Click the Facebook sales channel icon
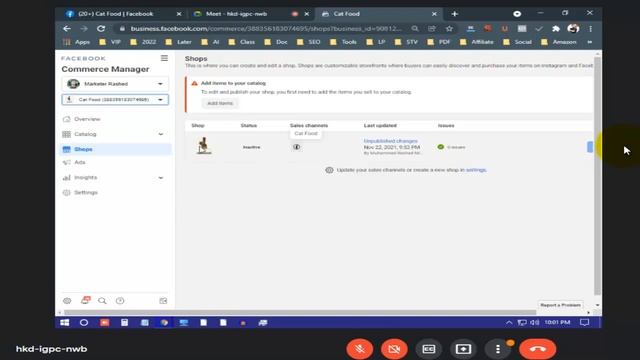The image size is (640, 360). [x=297, y=147]
